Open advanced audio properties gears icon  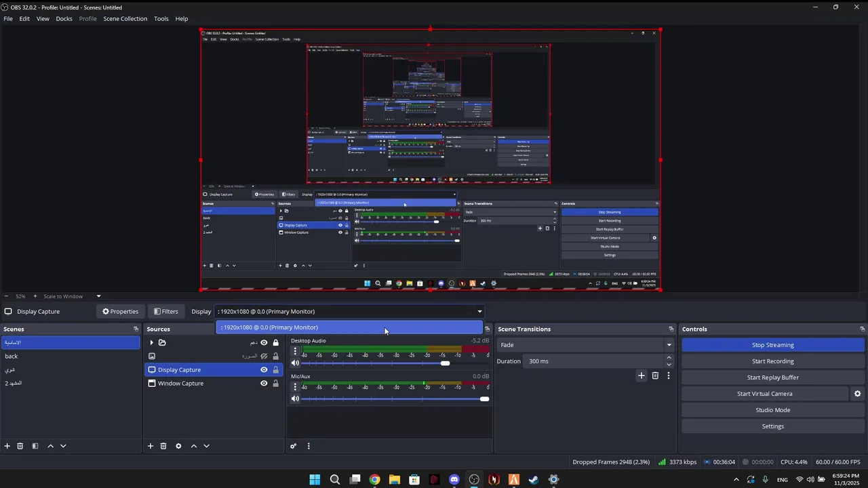(x=294, y=446)
